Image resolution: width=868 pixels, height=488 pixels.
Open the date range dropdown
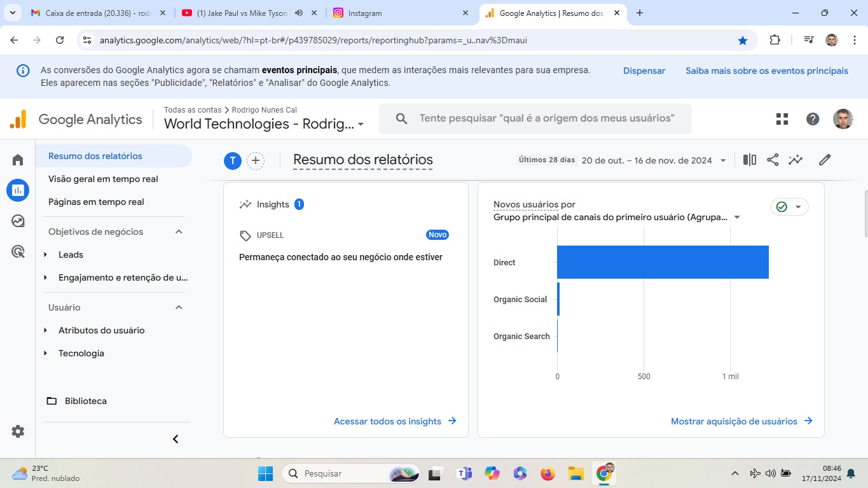click(654, 160)
